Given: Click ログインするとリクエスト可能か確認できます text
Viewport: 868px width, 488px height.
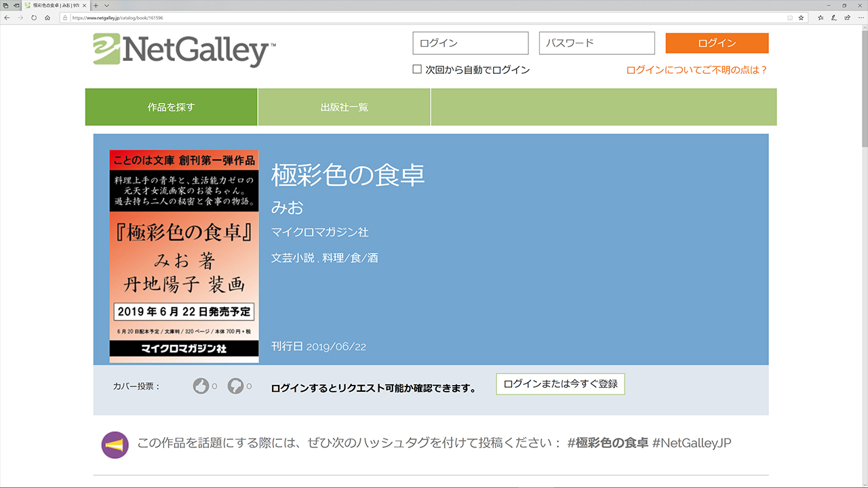Looking at the screenshot, I should tap(374, 388).
